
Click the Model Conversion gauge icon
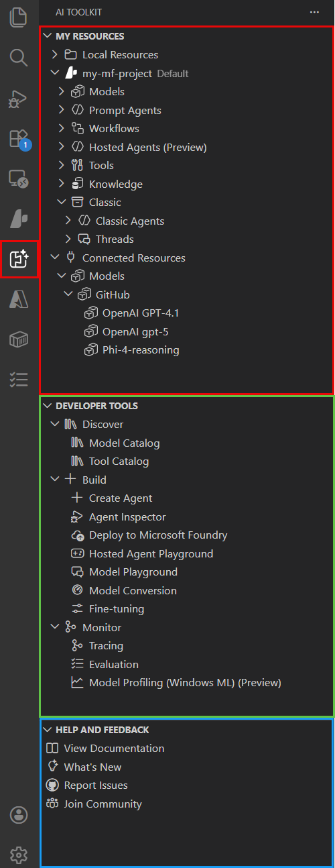pyautogui.click(x=77, y=591)
